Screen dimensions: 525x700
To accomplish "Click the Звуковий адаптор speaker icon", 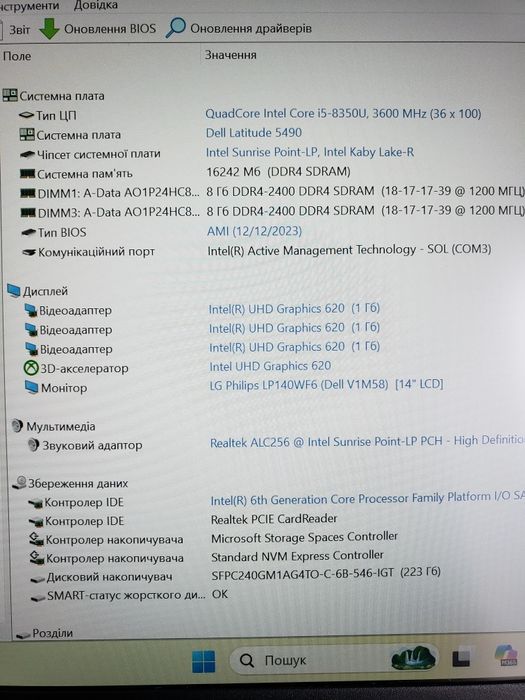I will (33, 445).
